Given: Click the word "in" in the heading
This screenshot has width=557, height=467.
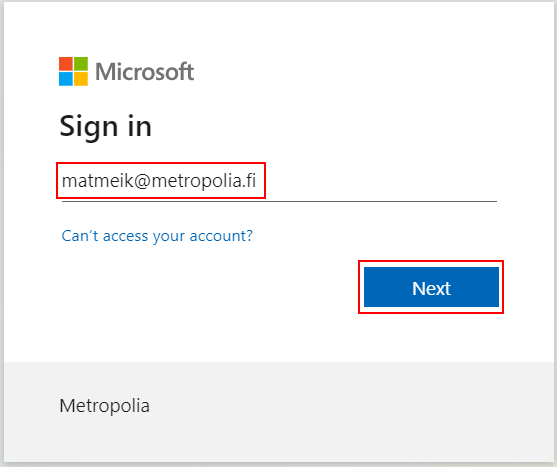Looking at the screenshot, I should [140, 126].
